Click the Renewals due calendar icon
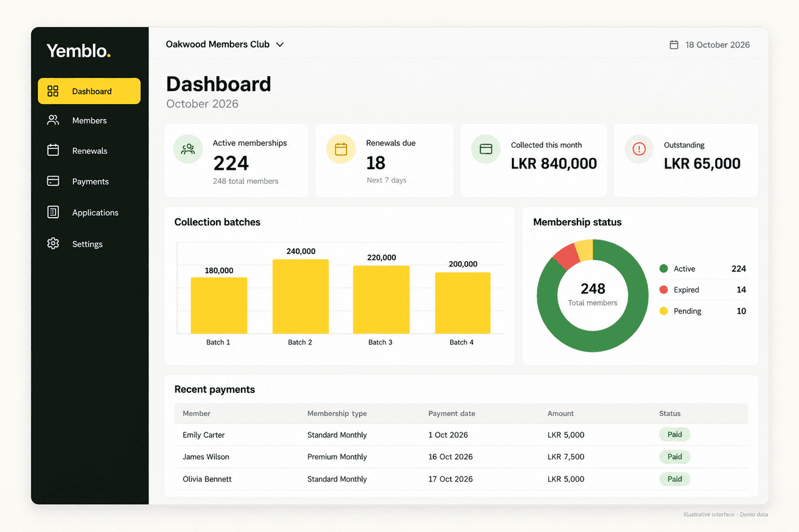The height and width of the screenshot is (532, 799). pyautogui.click(x=341, y=149)
